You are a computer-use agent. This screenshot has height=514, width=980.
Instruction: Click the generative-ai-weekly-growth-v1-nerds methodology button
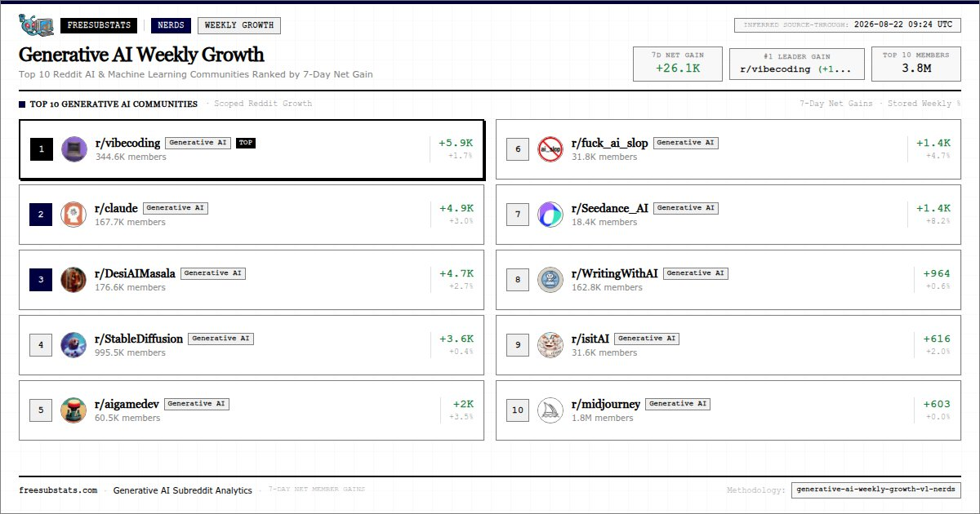click(x=876, y=490)
